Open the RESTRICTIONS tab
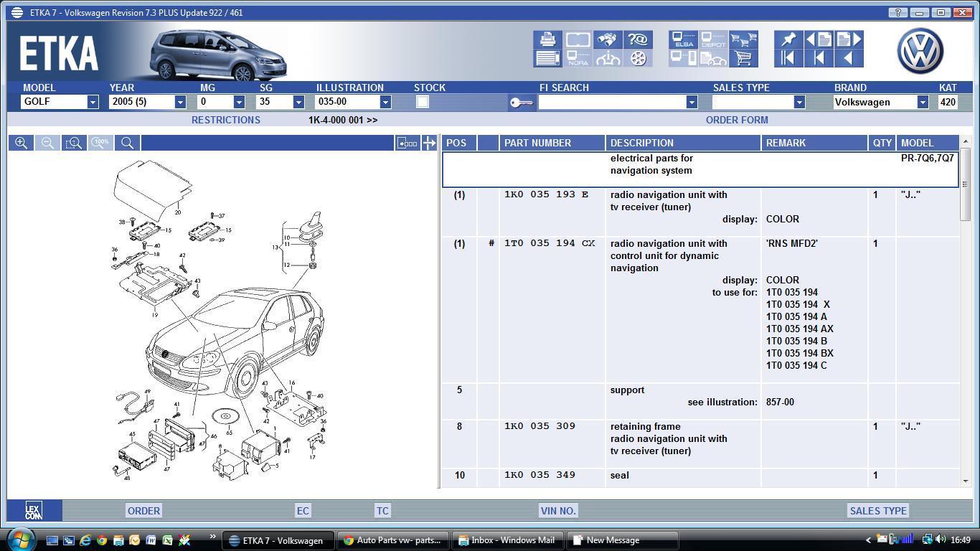Screen dimensions: 980x551 tap(226, 120)
